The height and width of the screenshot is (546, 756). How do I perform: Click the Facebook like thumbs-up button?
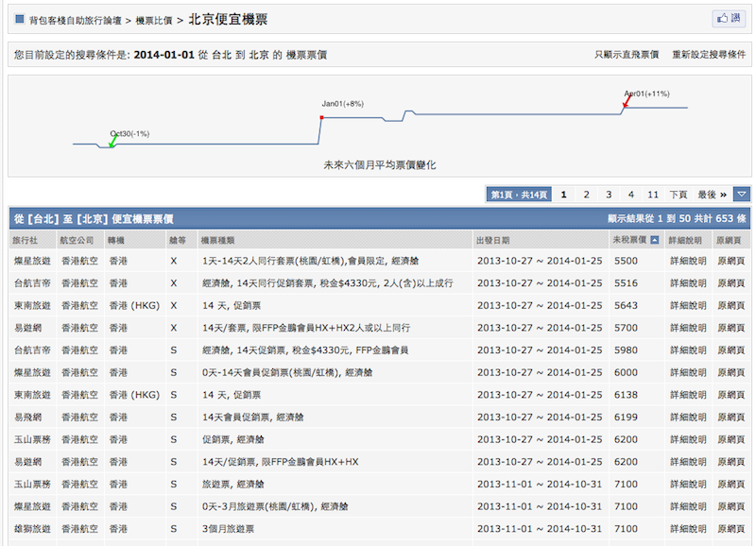(729, 18)
